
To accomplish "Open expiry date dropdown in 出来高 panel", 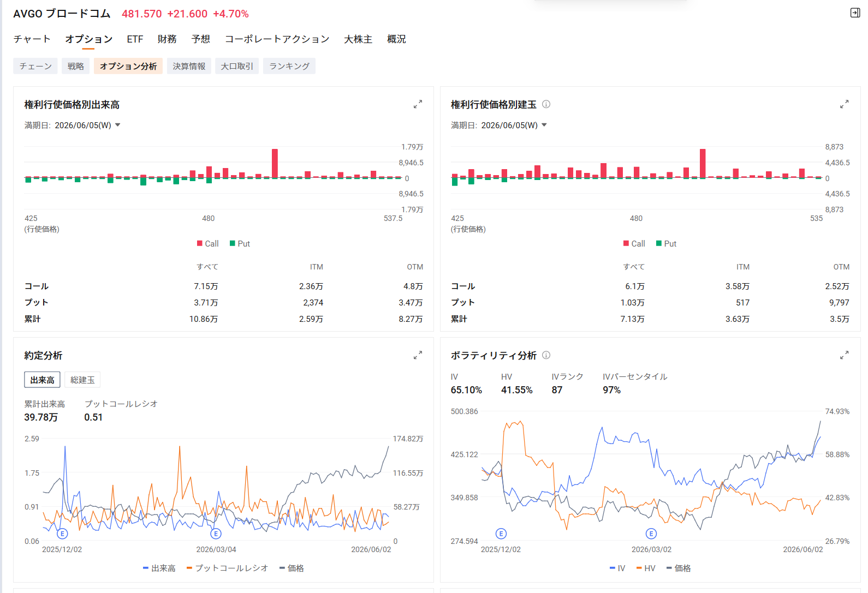I will (88, 125).
